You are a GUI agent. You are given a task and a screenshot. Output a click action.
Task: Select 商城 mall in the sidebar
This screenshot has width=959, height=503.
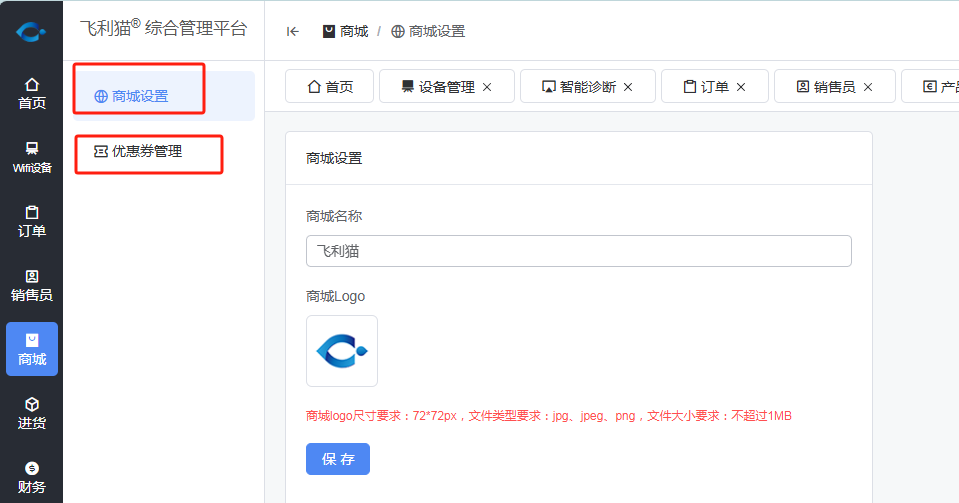(x=31, y=349)
